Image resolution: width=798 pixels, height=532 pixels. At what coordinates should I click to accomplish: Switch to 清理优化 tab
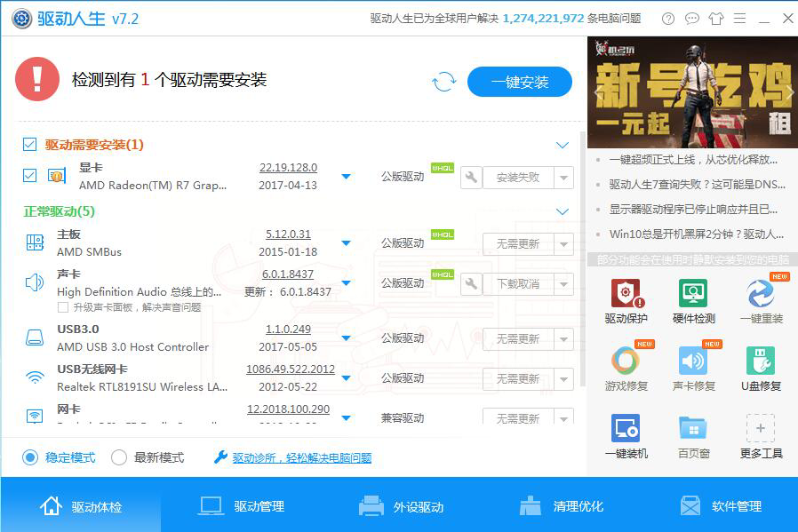(561, 506)
